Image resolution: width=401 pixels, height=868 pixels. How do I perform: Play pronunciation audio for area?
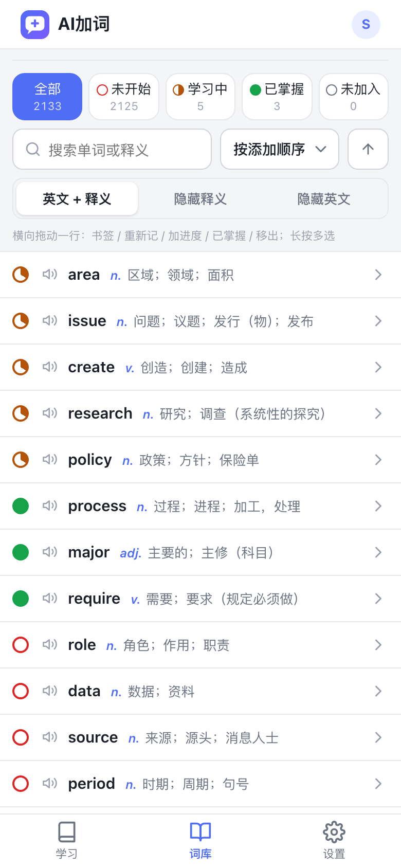pyautogui.click(x=50, y=275)
